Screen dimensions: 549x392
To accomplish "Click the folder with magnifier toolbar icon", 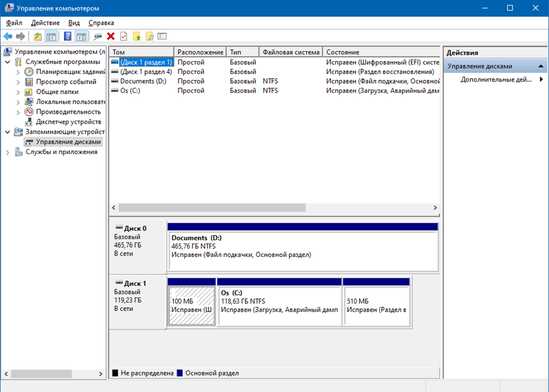I will [149, 36].
